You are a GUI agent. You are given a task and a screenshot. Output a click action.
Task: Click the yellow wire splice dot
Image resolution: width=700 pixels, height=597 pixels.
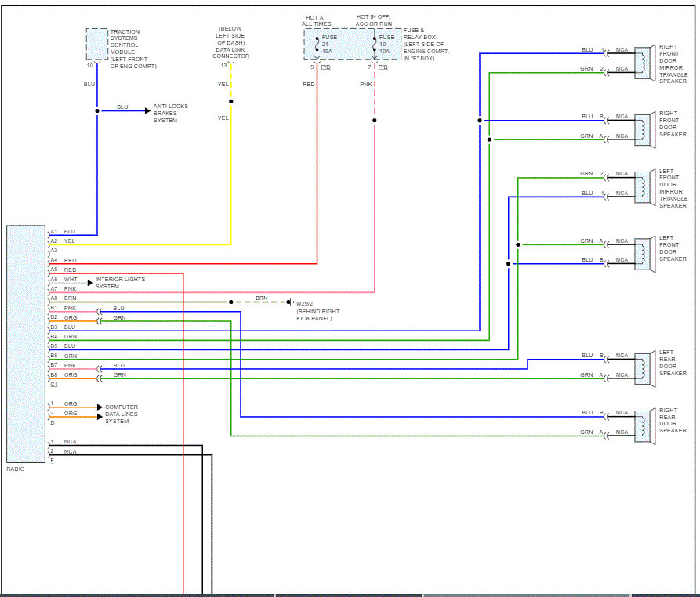[230, 101]
